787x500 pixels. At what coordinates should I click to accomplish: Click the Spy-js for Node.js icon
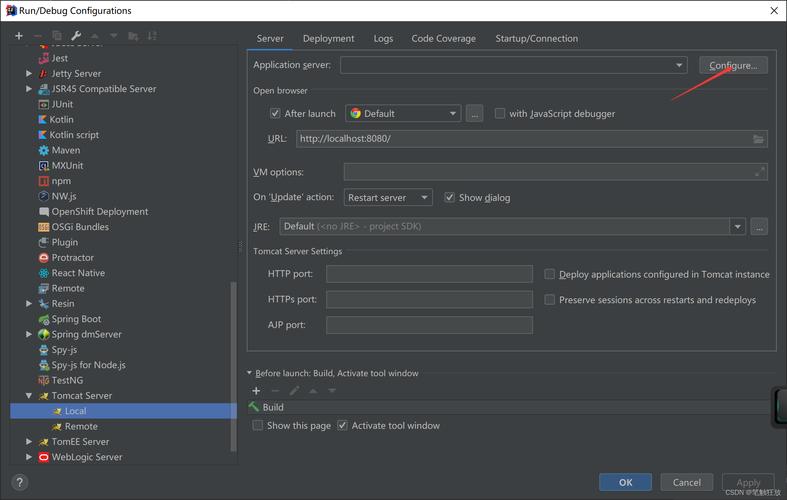[44, 365]
